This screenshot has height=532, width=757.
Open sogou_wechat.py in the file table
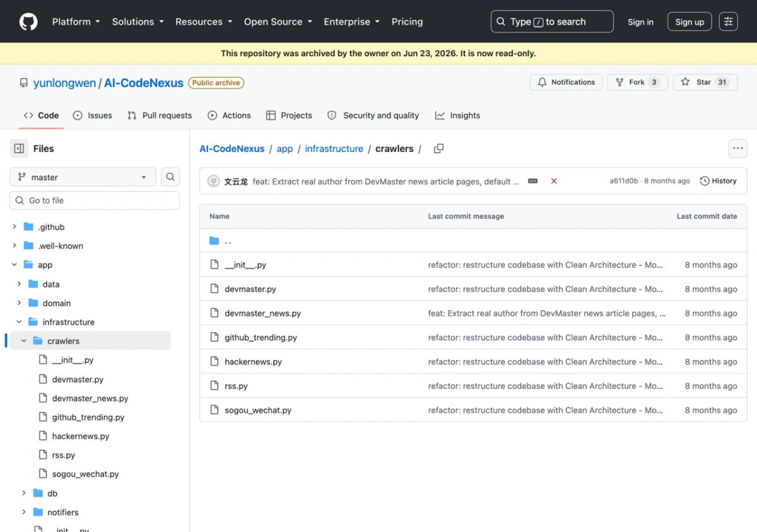pyautogui.click(x=258, y=410)
